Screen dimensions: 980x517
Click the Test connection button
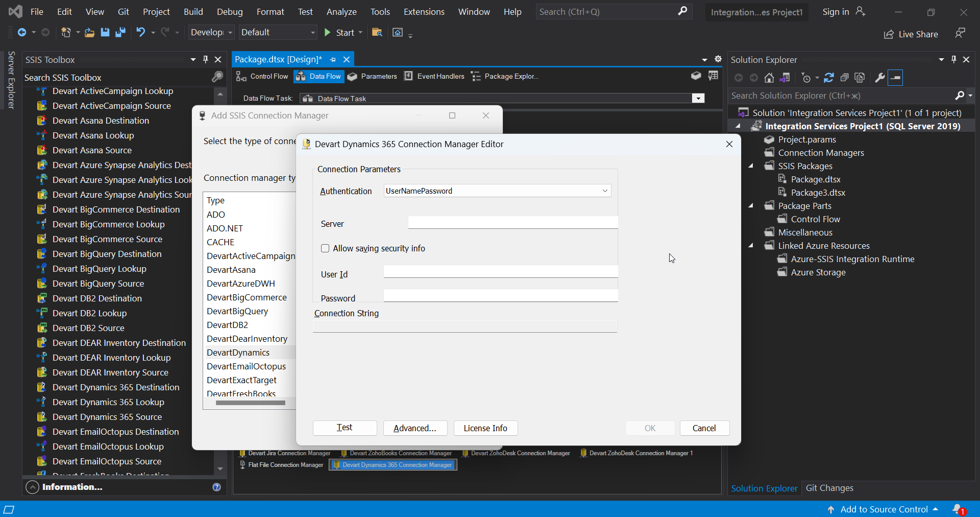pos(344,428)
